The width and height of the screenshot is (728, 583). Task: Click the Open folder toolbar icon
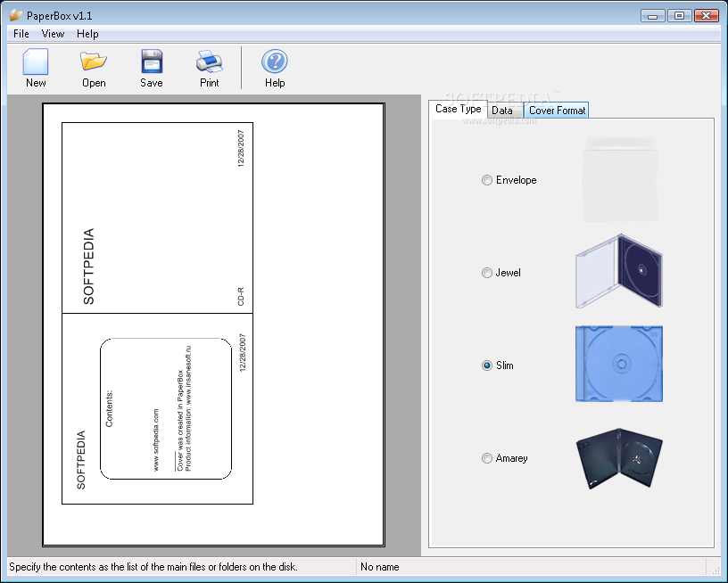click(94, 62)
